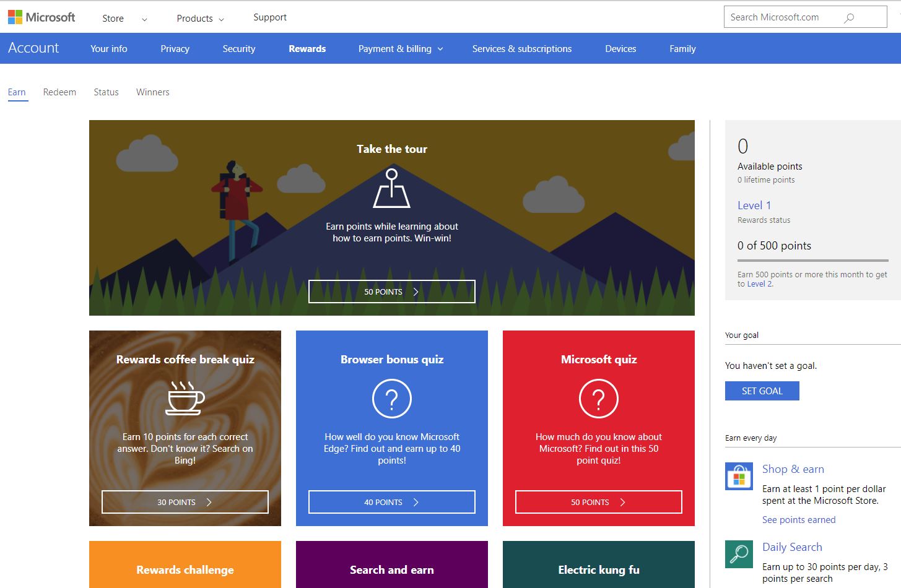Open the Rewards challenge card
901x588 pixels.
pos(185,564)
